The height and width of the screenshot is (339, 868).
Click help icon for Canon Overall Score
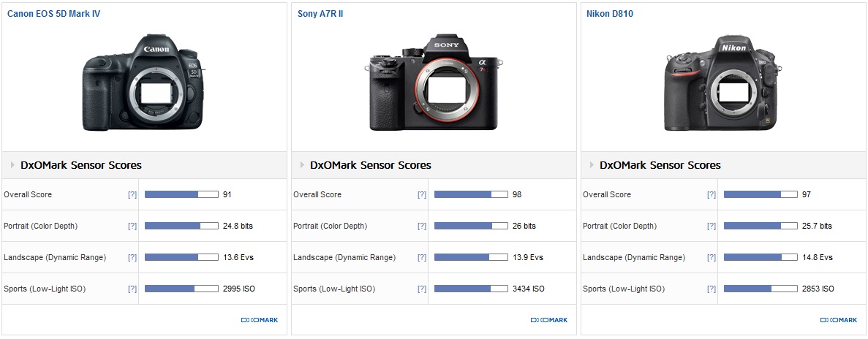pos(132,195)
